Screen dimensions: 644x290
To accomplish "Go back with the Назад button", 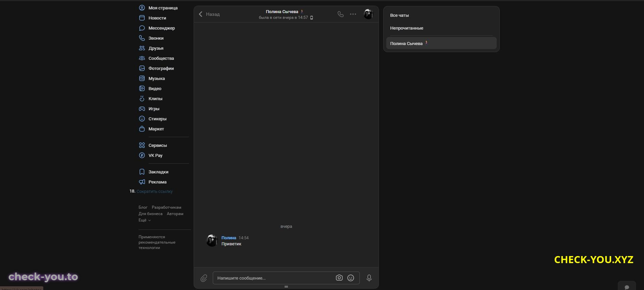I will 209,14.
